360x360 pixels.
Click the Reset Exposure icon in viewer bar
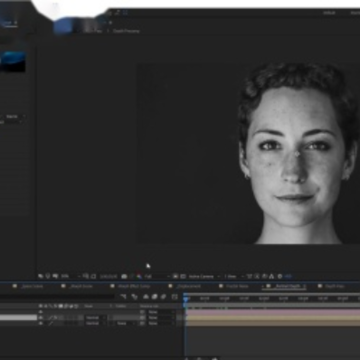pyautogui.click(x=280, y=276)
